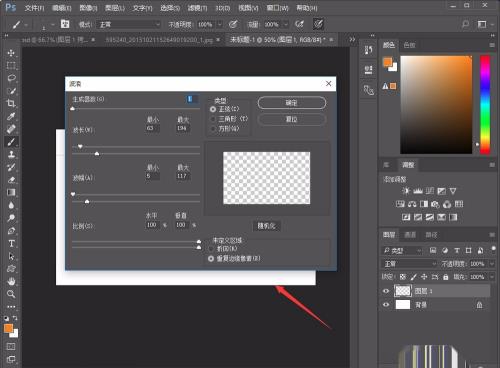Choose the Square type radio button
Image resolution: width=500 pixels, height=368 pixels.
pos(213,129)
